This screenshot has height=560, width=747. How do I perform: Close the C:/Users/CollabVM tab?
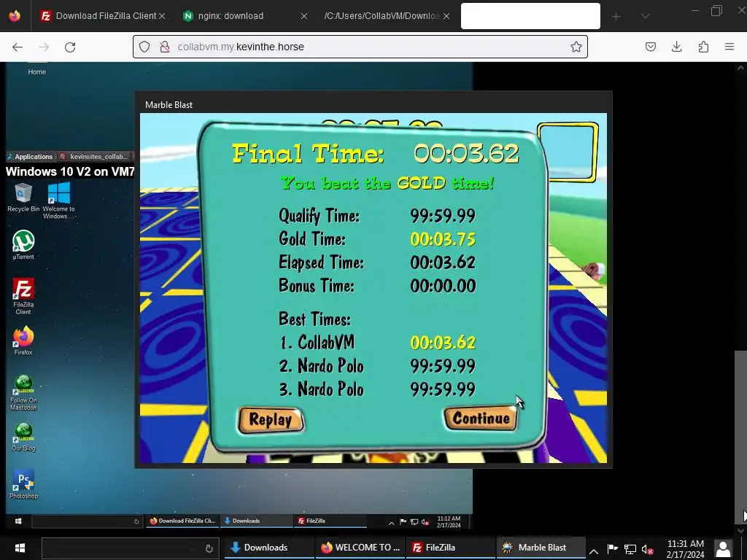446,16
